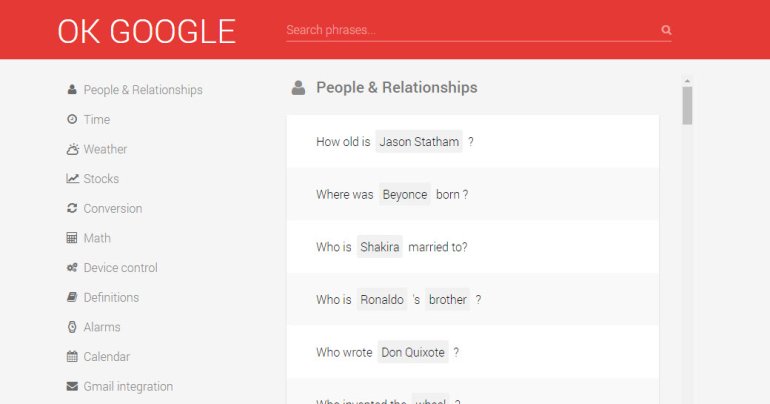Click the Time clock icon

point(72,119)
